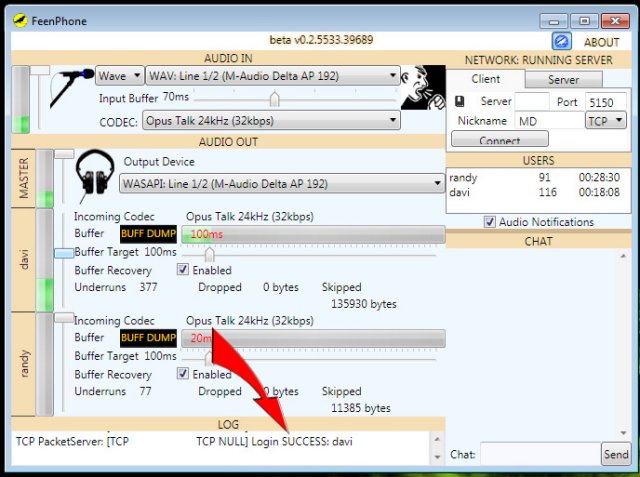Minimize the FeenPhone window
The height and width of the screenshot is (477, 640).
tap(553, 21)
